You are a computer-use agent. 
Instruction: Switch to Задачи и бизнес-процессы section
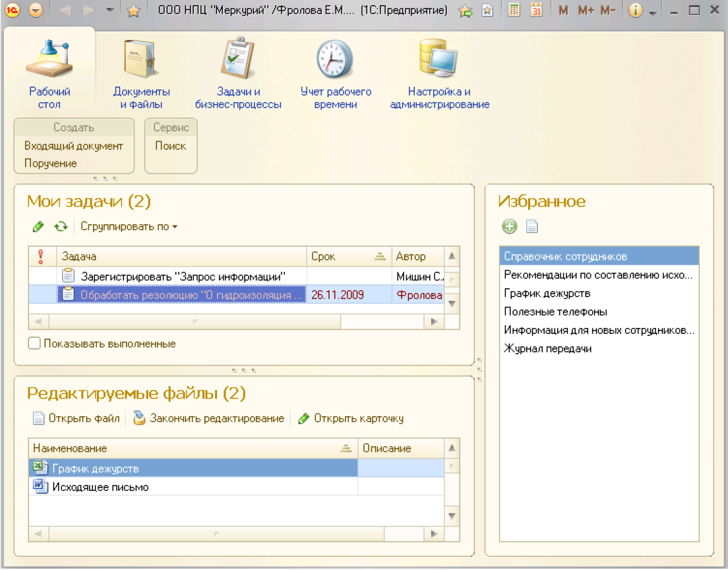pyautogui.click(x=238, y=75)
